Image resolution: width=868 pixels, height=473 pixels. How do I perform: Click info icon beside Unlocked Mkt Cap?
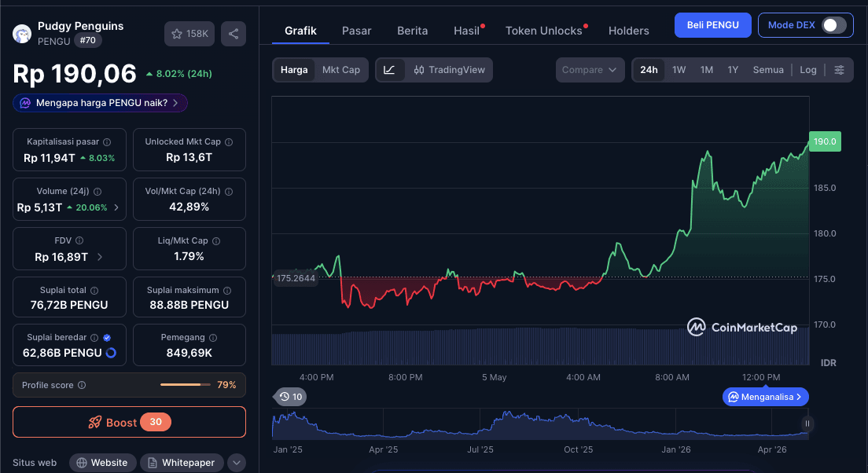point(229,142)
